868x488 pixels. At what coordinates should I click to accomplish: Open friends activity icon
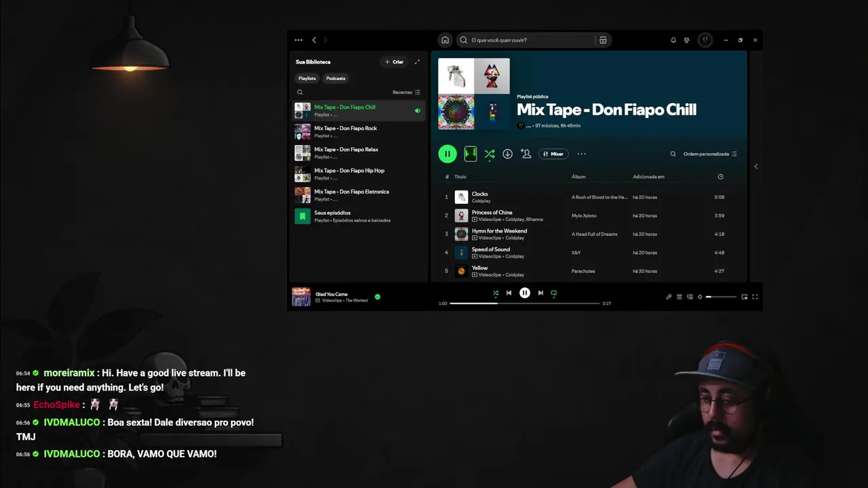tap(687, 40)
